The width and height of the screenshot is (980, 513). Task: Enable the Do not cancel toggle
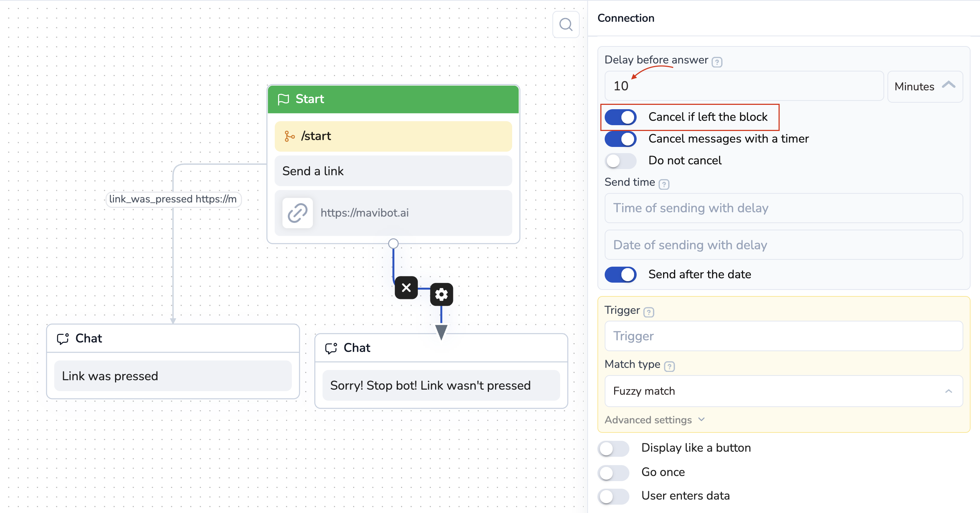[621, 160]
